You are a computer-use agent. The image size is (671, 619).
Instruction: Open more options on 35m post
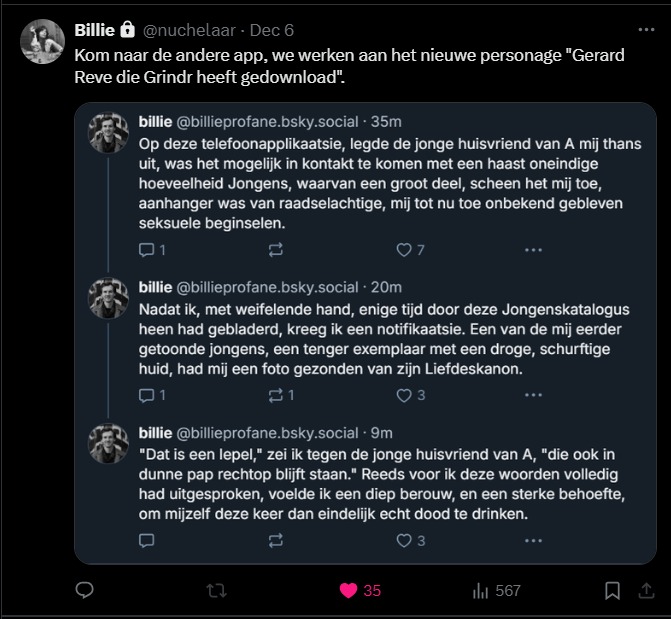[x=534, y=250]
